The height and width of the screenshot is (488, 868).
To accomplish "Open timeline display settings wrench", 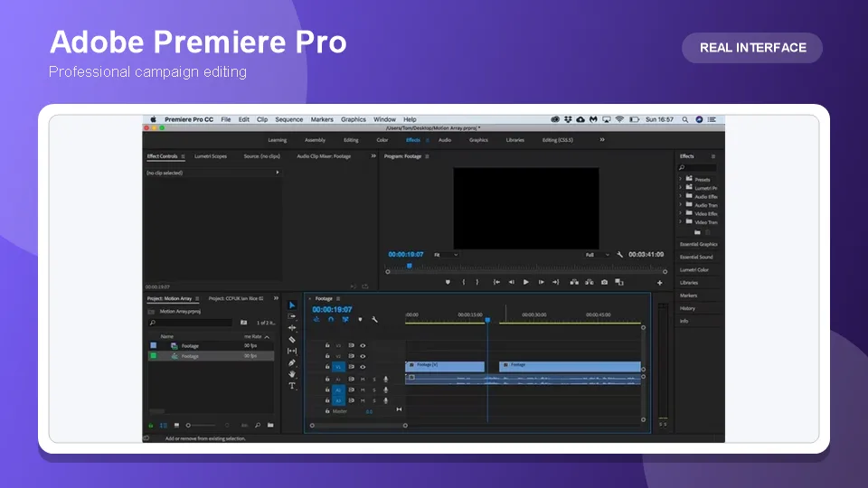I will (x=374, y=319).
